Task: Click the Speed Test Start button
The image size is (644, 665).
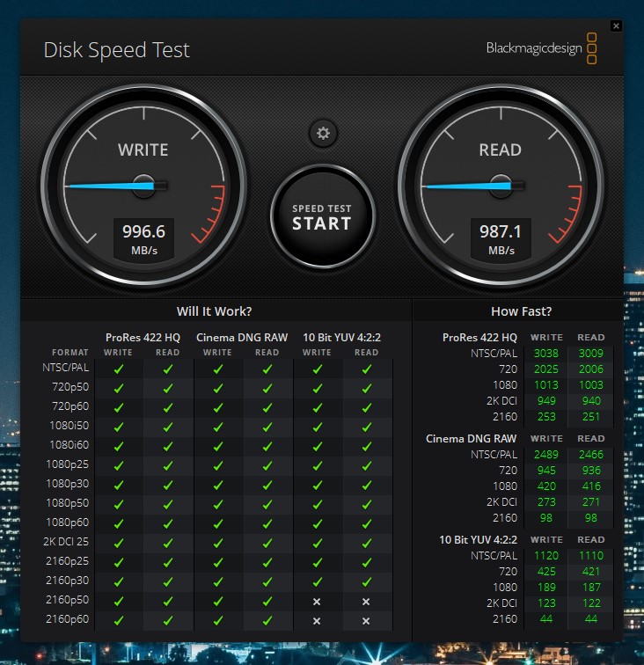Action: pos(322,216)
